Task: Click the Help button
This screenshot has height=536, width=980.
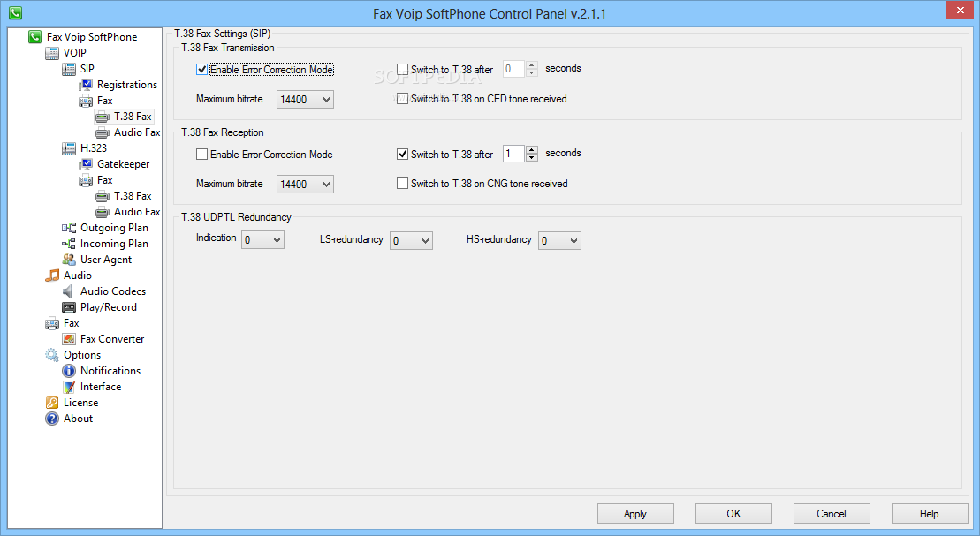Action: [x=930, y=514]
